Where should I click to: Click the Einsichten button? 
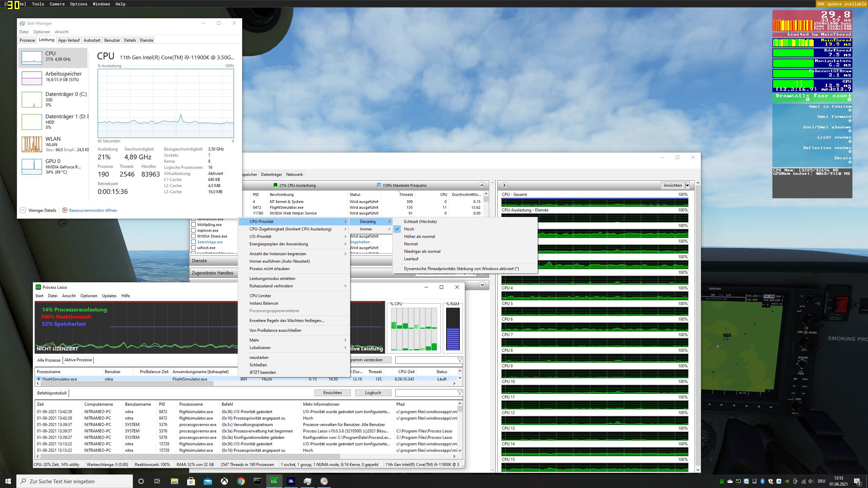[333, 393]
